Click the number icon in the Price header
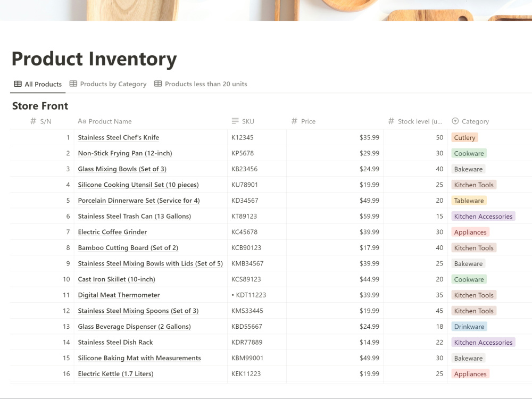This screenshot has width=532, height=399. (x=295, y=121)
